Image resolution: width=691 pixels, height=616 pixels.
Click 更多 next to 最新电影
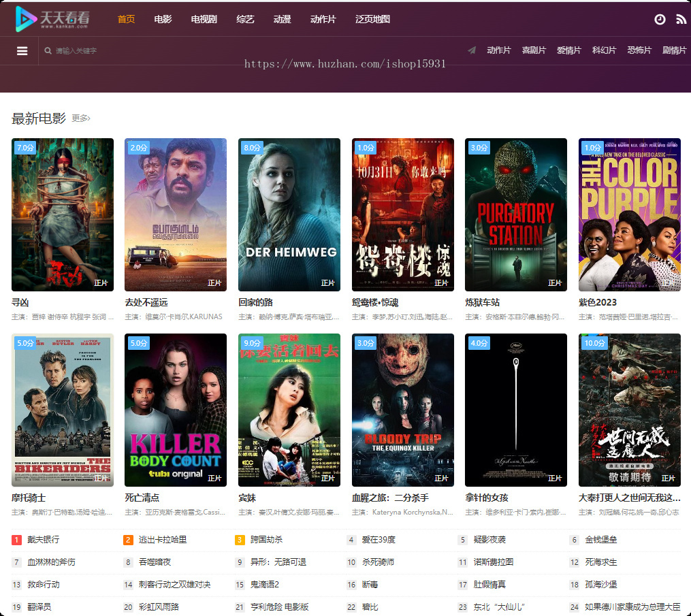coord(81,118)
